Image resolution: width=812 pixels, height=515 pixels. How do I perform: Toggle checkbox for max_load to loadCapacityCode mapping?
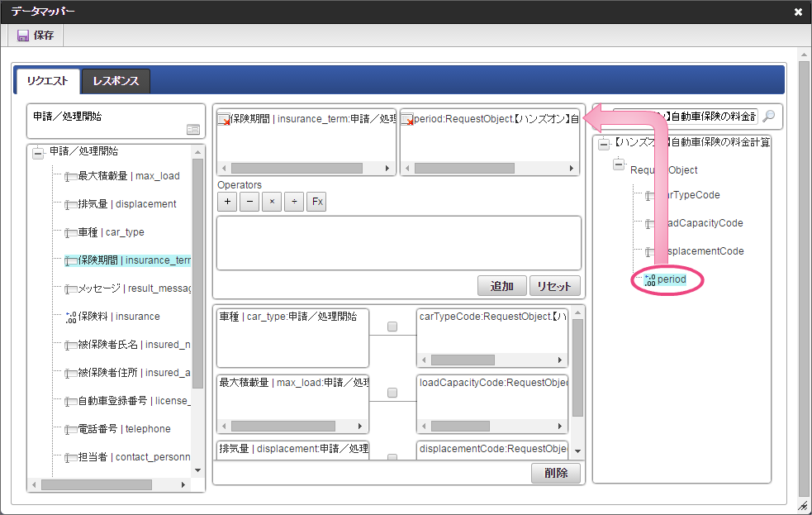pos(392,393)
